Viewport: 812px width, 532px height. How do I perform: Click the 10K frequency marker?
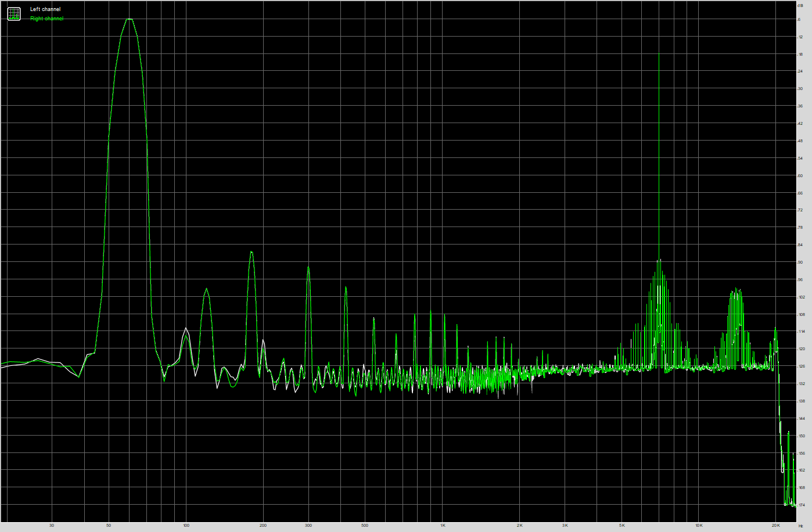click(x=698, y=524)
